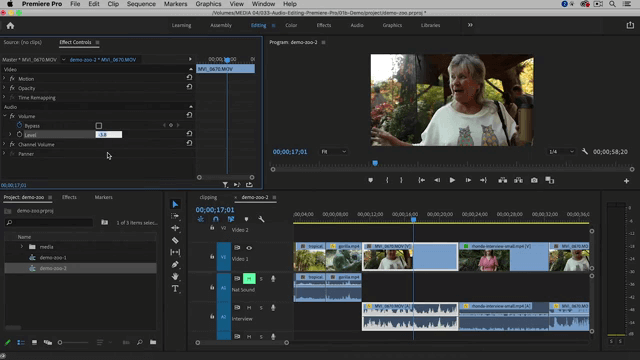This screenshot has width=640, height=360.
Task: Select the Pen tool
Action: [175, 264]
